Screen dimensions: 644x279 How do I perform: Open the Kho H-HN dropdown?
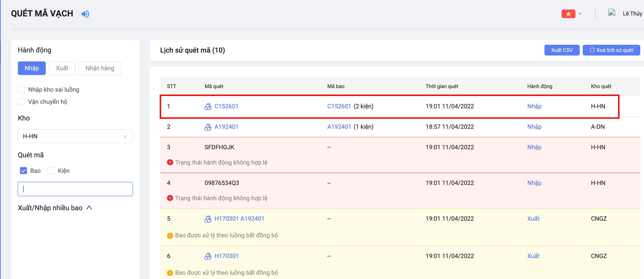tap(75, 136)
